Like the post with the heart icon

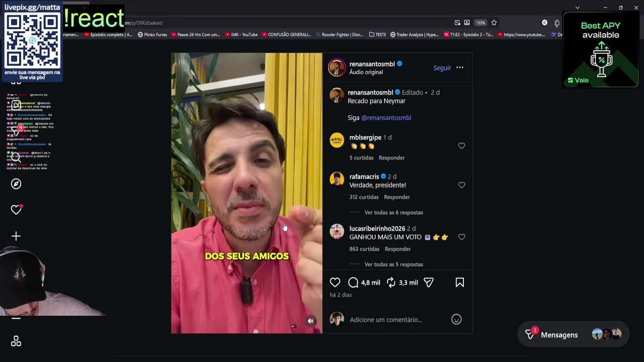(335, 283)
